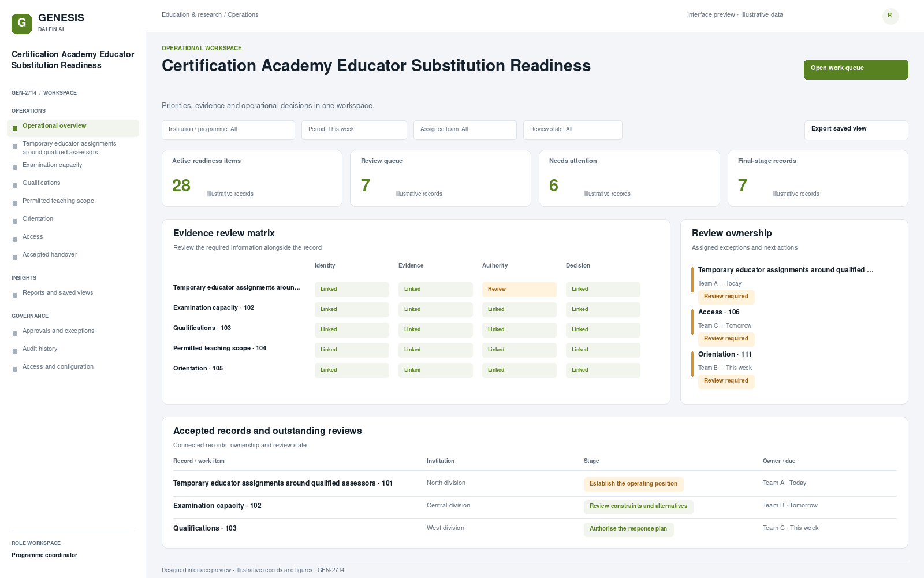Click West division institution cell
The image size is (924, 578).
tap(445, 528)
